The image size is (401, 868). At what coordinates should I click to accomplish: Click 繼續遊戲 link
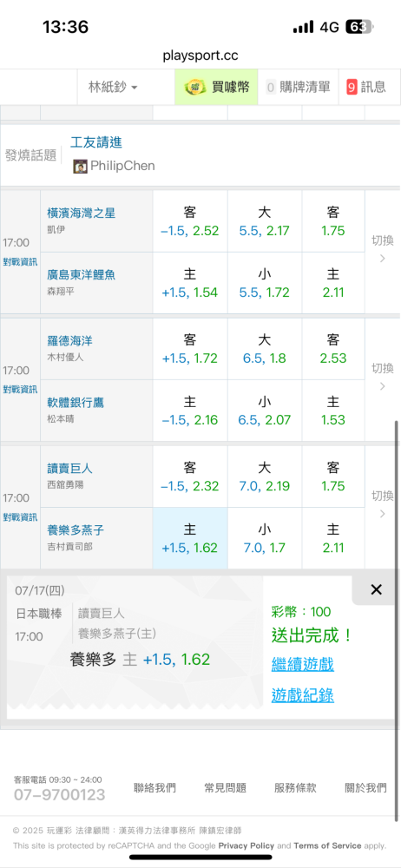(302, 664)
